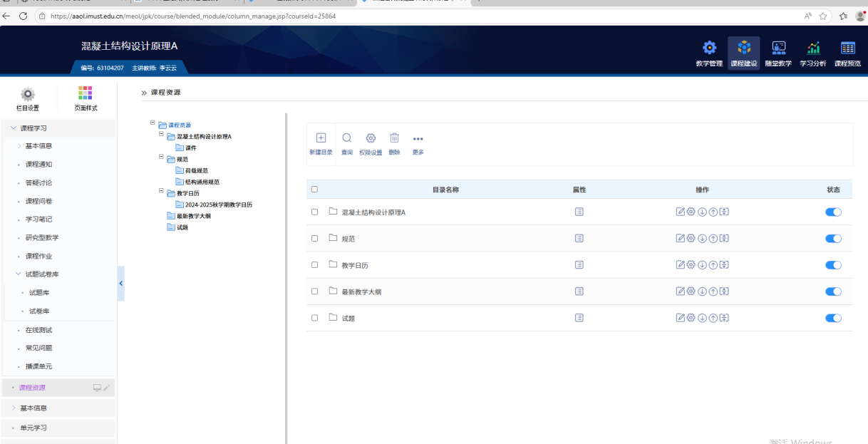This screenshot has width=868, height=444.
Task: Tick the select-all checkbox in table header
Action: click(x=314, y=190)
